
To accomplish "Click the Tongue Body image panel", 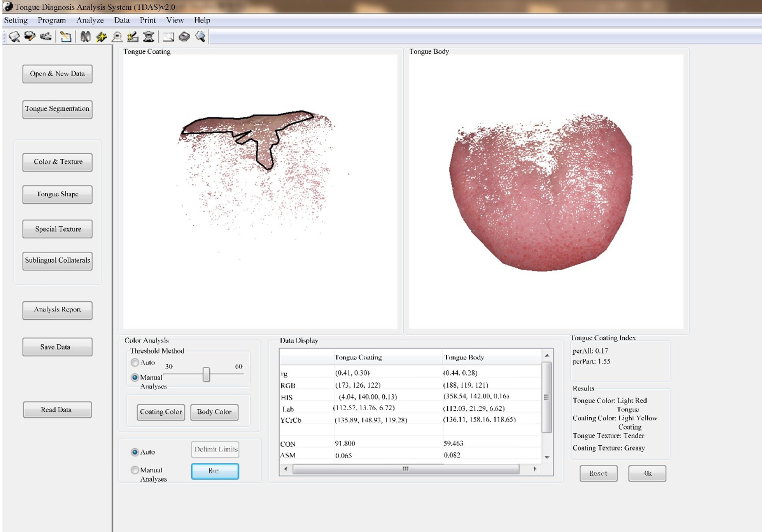I will tap(546, 191).
